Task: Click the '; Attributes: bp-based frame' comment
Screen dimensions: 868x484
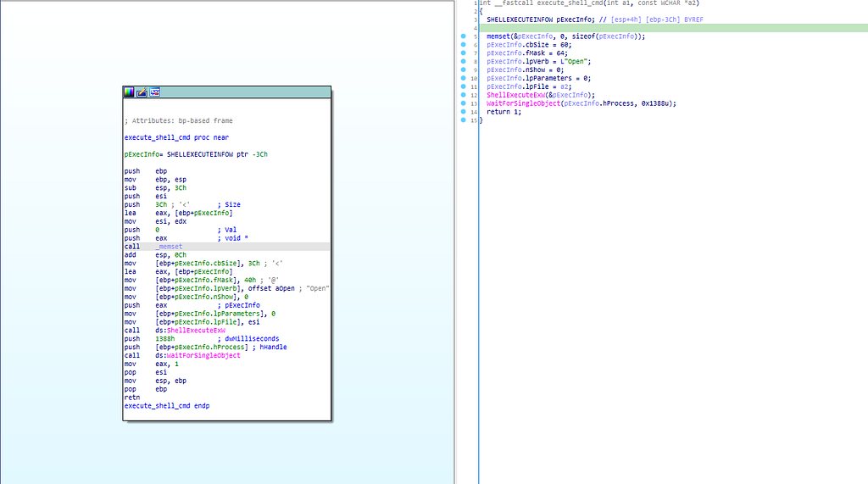Action: (178, 120)
